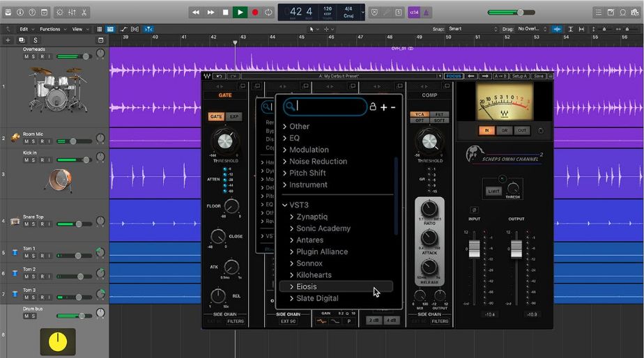Open the Browsers media icon
The image size is (644, 358).
coord(635,13)
